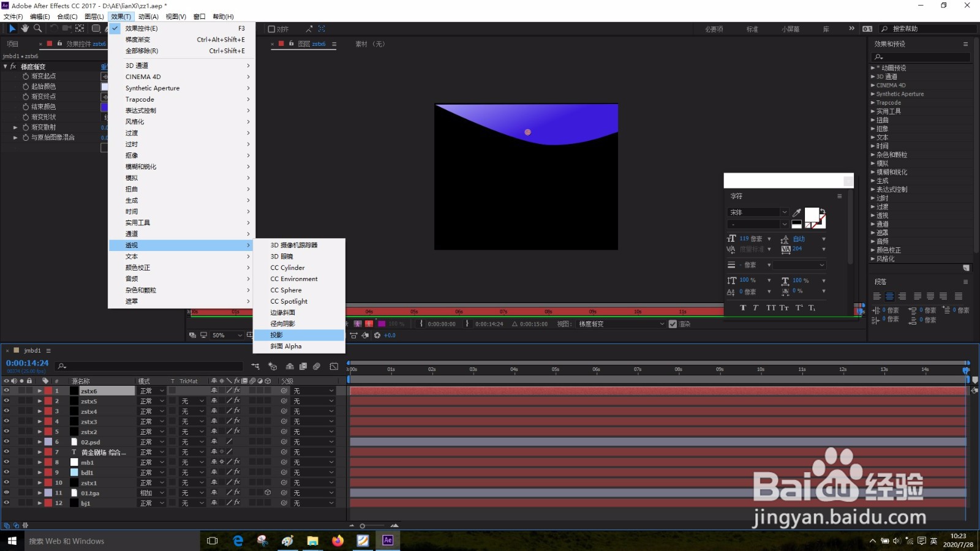
Task: Open composition mini-flowchart in timeline
Action: [x=255, y=366]
